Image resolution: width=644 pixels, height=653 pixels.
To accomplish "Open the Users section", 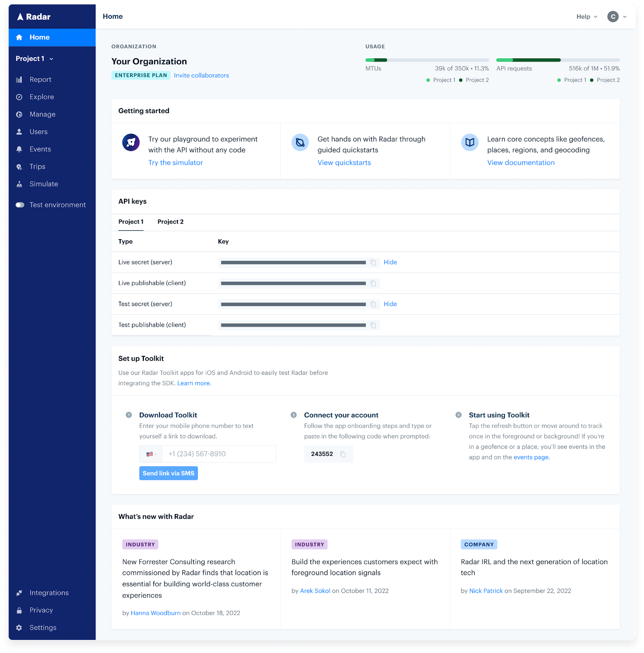I will tap(38, 132).
